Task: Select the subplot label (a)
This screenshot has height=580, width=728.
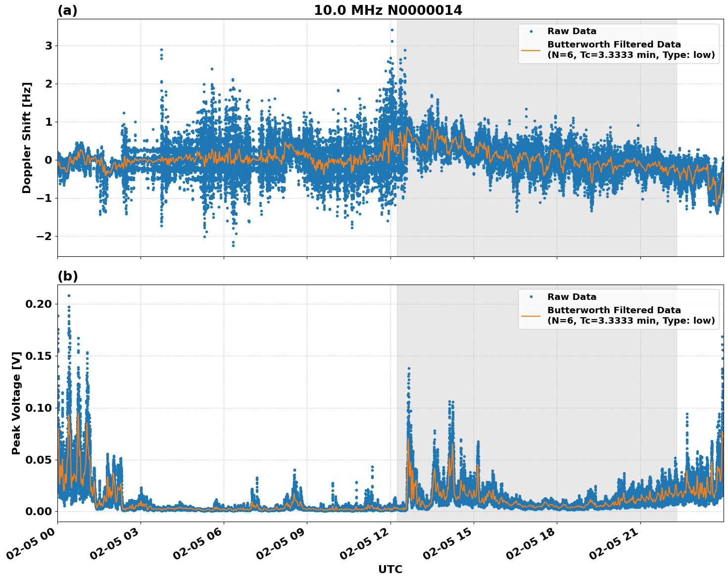Action: (x=68, y=9)
